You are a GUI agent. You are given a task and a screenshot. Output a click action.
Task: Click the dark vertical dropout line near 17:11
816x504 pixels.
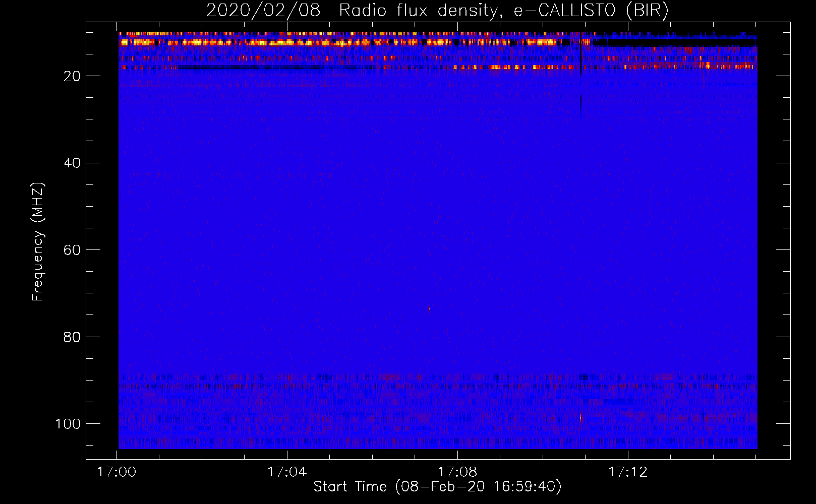point(580,75)
